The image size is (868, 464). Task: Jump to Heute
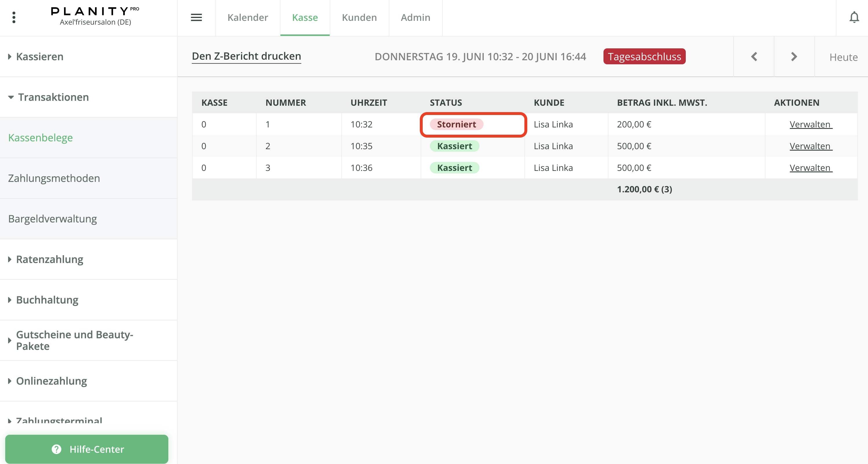click(843, 57)
